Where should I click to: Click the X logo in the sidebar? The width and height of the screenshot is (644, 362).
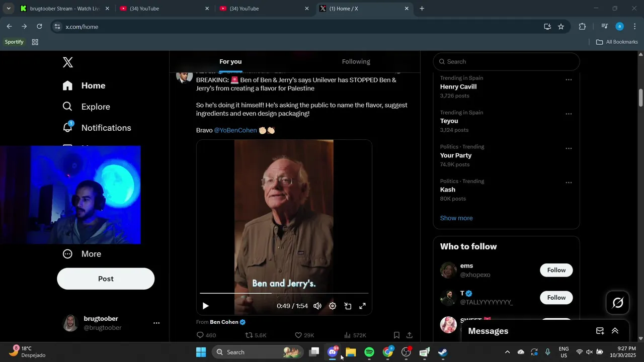click(68, 62)
